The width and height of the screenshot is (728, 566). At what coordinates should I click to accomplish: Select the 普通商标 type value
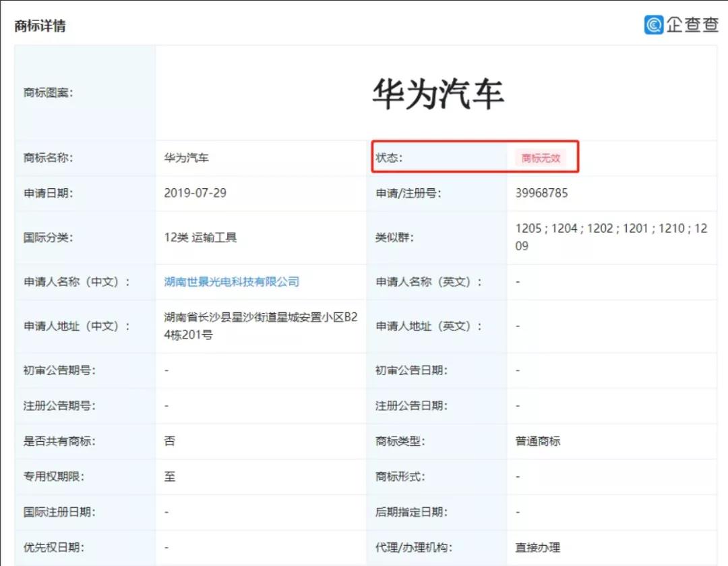(538, 441)
